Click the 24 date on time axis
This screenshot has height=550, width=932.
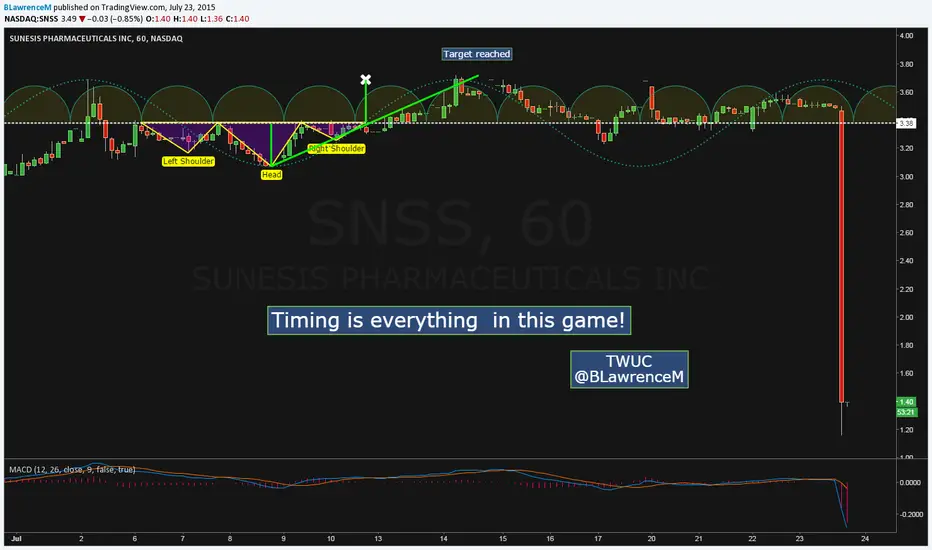point(865,539)
